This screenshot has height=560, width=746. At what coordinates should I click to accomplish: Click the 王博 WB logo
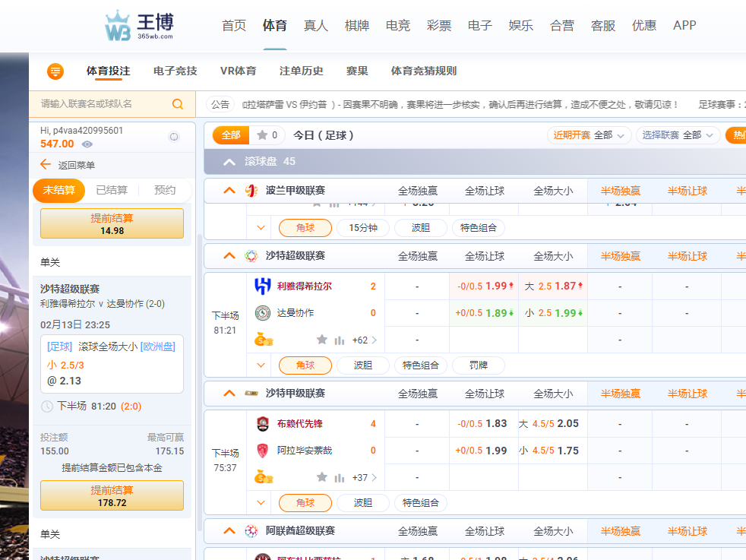[139, 26]
